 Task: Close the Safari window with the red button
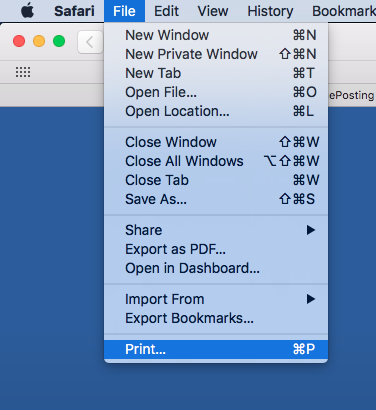coord(19,41)
